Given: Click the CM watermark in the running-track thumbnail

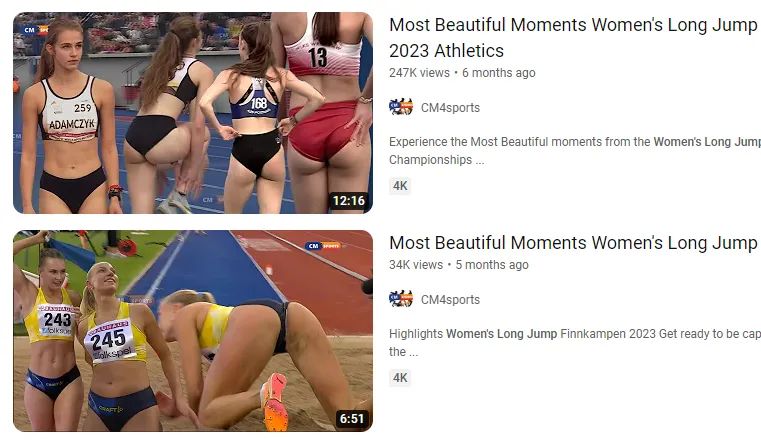Looking at the screenshot, I should point(36,30).
